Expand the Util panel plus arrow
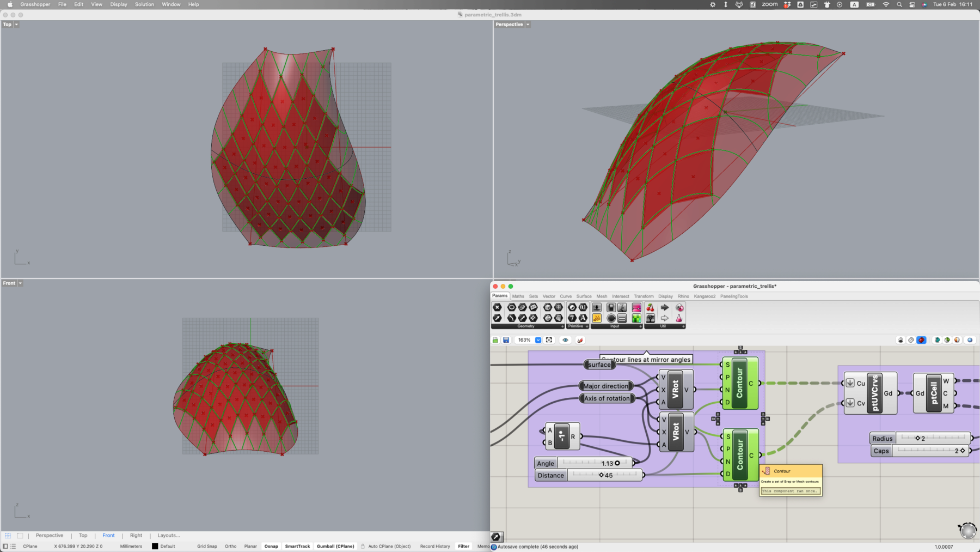Viewport: 980px width, 552px height. click(683, 326)
